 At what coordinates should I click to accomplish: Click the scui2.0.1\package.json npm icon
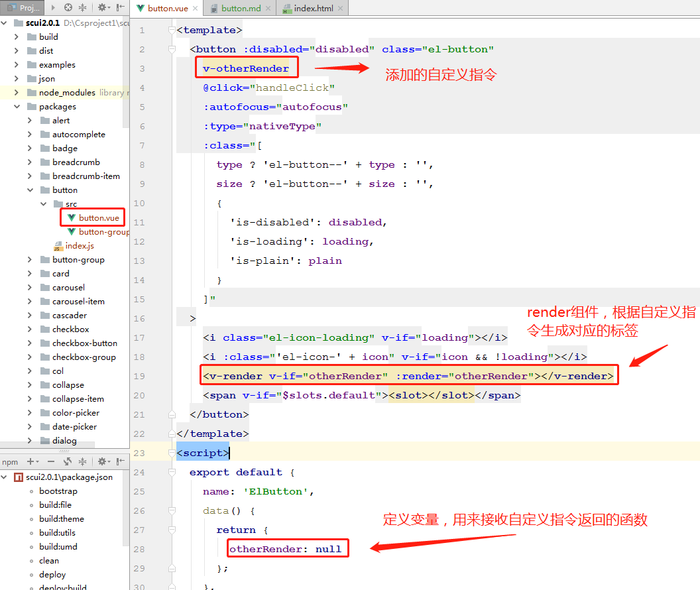tap(19, 477)
